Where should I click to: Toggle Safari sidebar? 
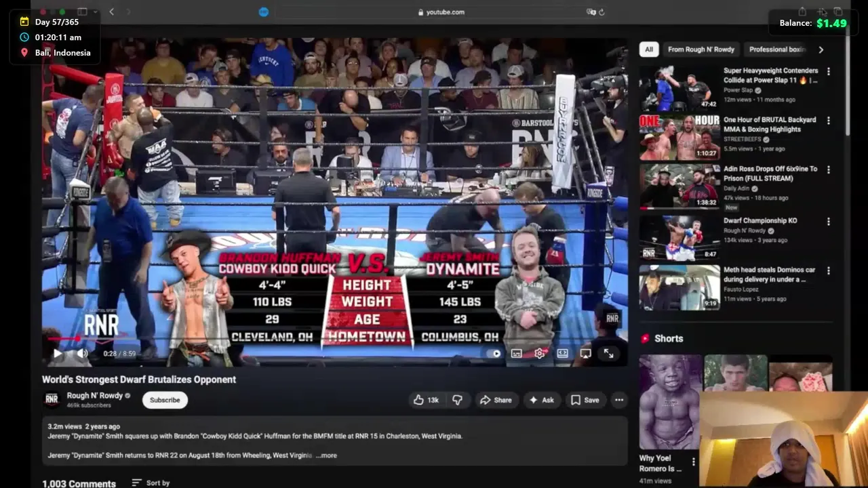pos(82,12)
